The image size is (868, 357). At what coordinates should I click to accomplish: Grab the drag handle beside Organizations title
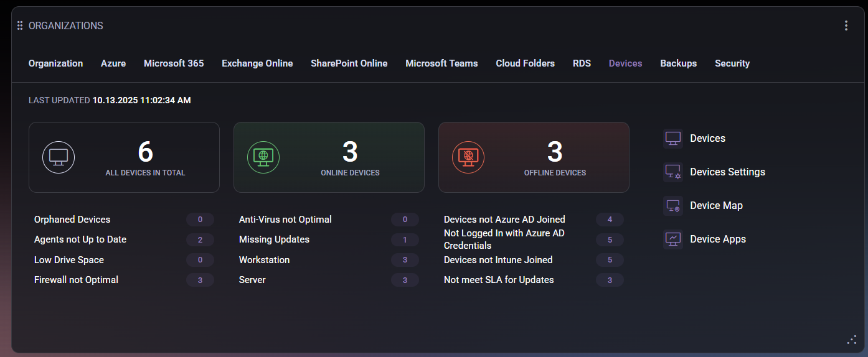point(20,25)
